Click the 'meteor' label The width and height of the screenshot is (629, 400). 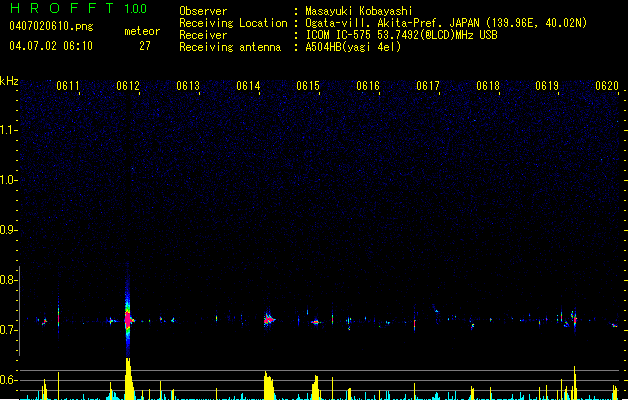pos(142,31)
